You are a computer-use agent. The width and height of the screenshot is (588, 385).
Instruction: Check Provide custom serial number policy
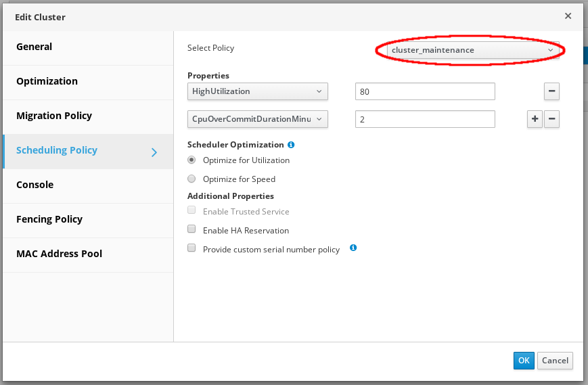coord(191,249)
